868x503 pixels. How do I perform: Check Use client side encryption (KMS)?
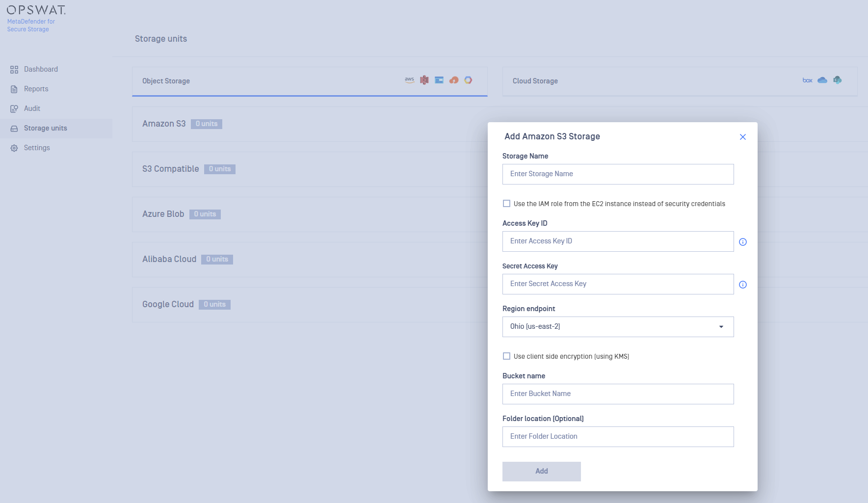507,356
